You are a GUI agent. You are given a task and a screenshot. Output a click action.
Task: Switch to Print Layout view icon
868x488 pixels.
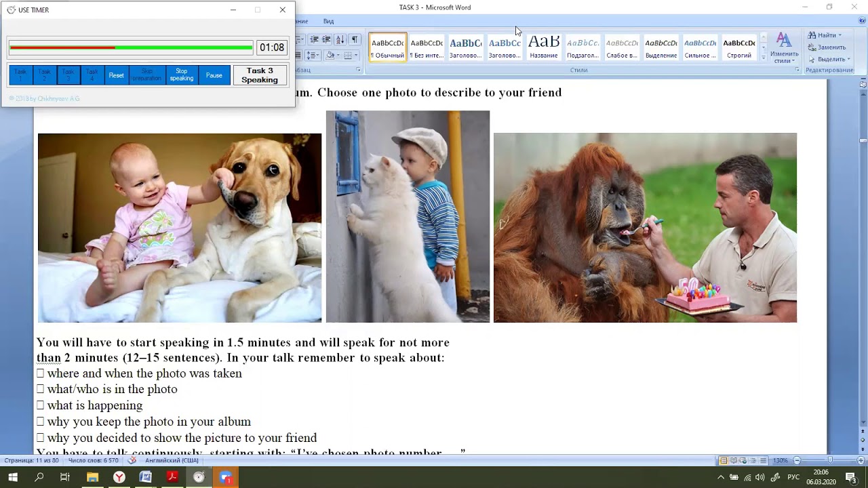pos(724,461)
